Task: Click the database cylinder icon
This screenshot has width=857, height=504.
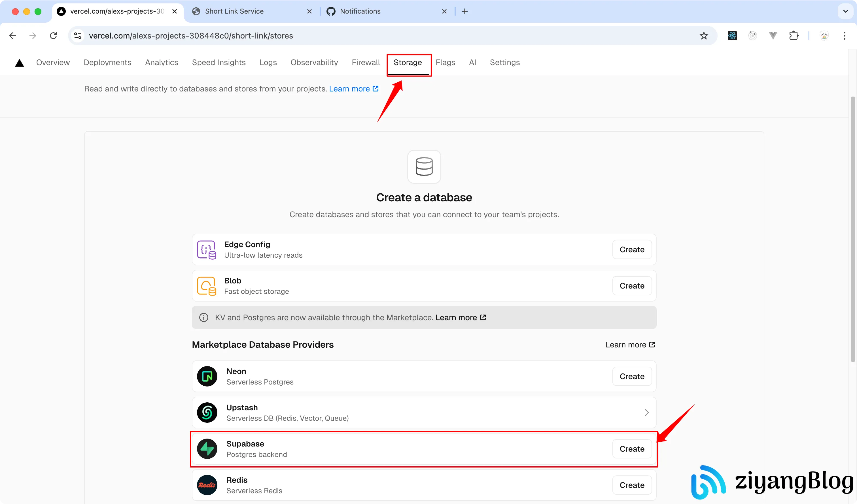Action: [x=424, y=166]
